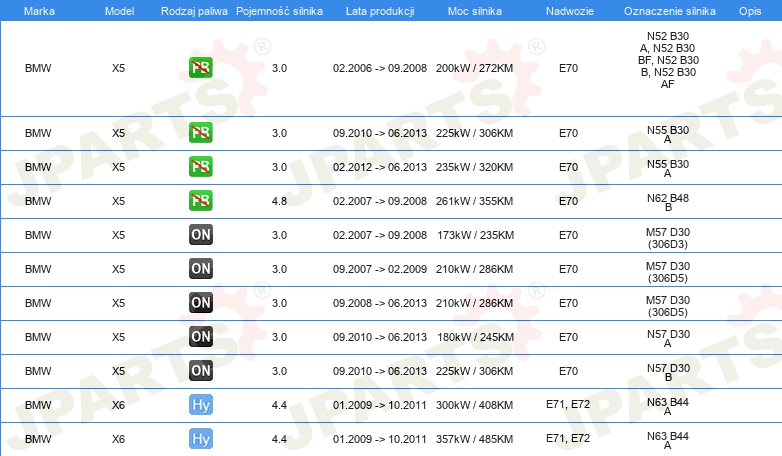This screenshot has width=782, height=456.
Task: Select the 235kW / 320KM power cell
Action: (x=474, y=167)
